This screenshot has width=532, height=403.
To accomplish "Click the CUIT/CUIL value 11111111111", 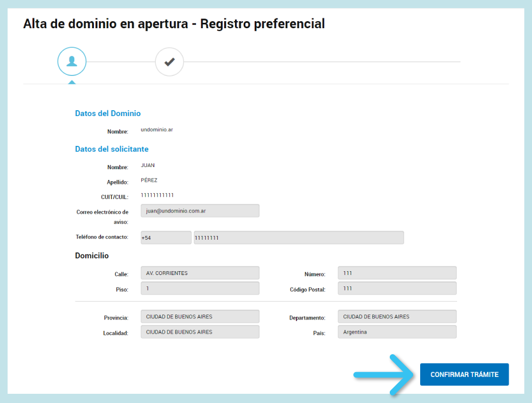I will [157, 195].
